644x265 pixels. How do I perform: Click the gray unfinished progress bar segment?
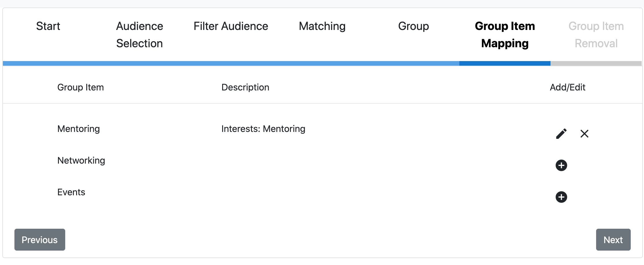tap(596, 63)
